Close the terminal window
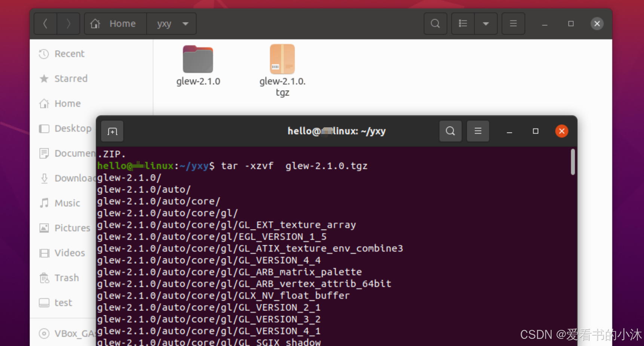 (562, 131)
